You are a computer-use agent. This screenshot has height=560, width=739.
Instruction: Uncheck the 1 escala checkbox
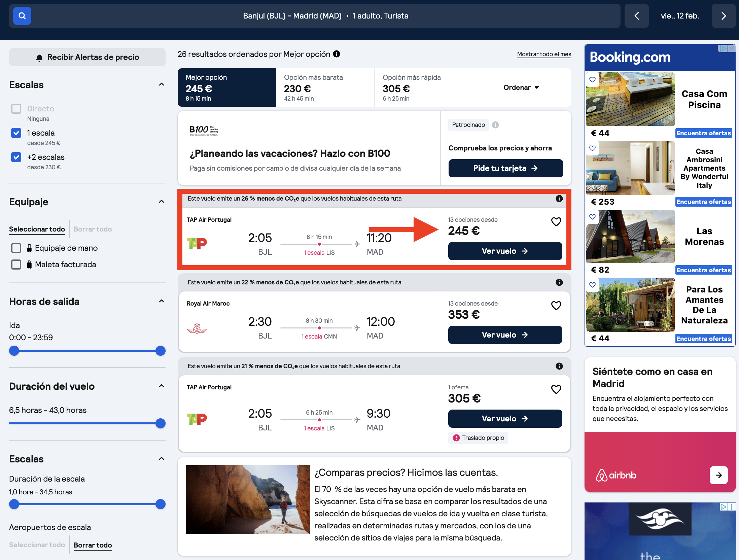16,133
